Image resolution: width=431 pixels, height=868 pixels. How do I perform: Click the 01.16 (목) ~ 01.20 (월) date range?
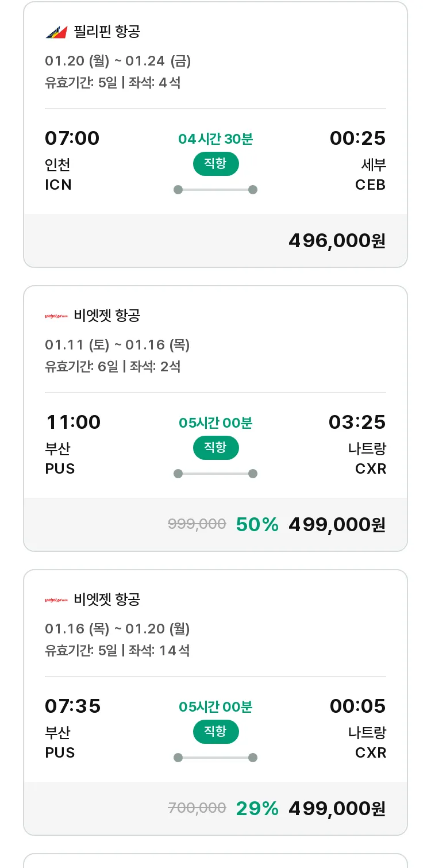pyautogui.click(x=117, y=629)
